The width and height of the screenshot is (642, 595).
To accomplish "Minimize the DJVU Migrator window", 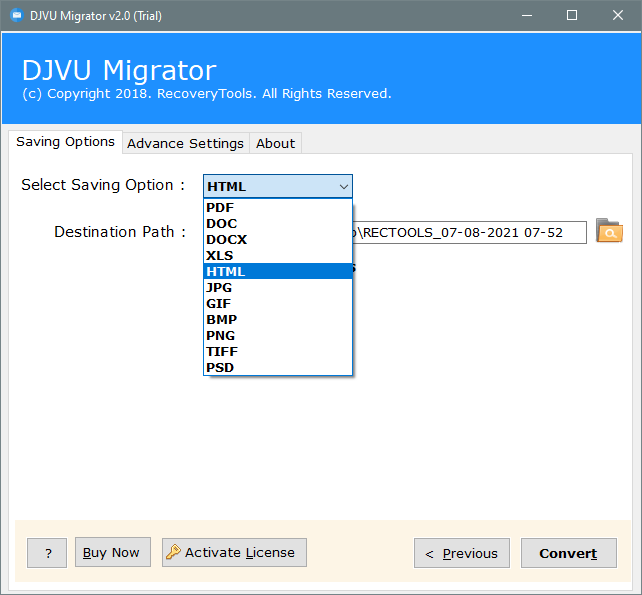I will [527, 16].
